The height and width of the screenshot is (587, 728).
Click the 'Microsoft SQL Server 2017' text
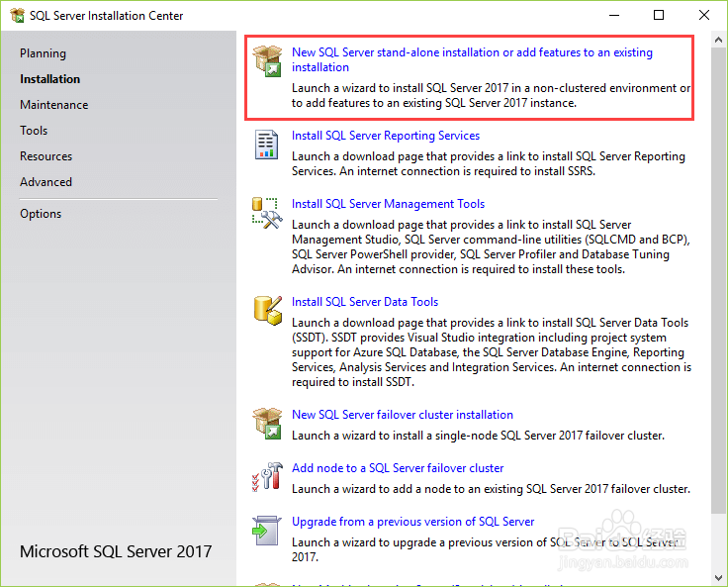coord(116,551)
